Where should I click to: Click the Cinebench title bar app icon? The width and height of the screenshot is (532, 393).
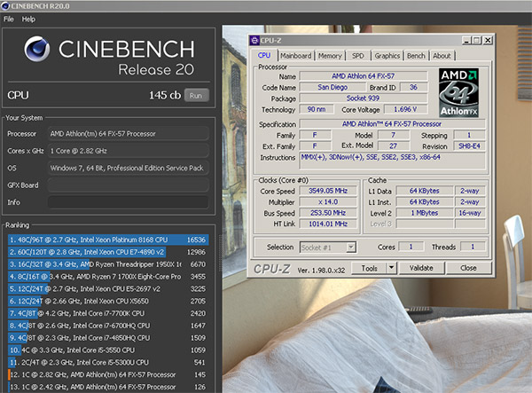point(5,6)
